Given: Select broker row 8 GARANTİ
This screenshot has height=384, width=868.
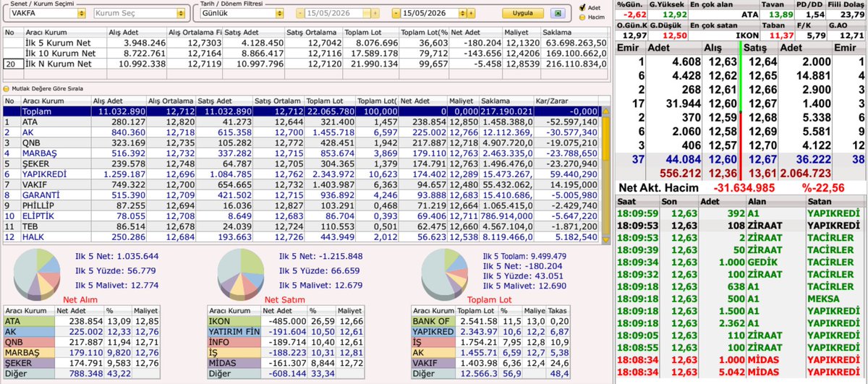Looking at the screenshot, I should pos(301,195).
